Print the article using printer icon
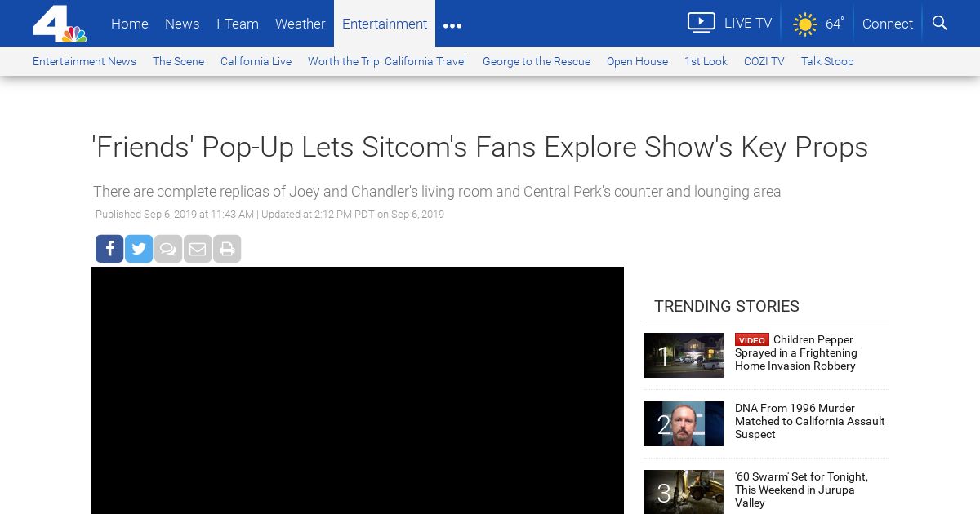Viewport: 980px width, 514px height. click(227, 249)
